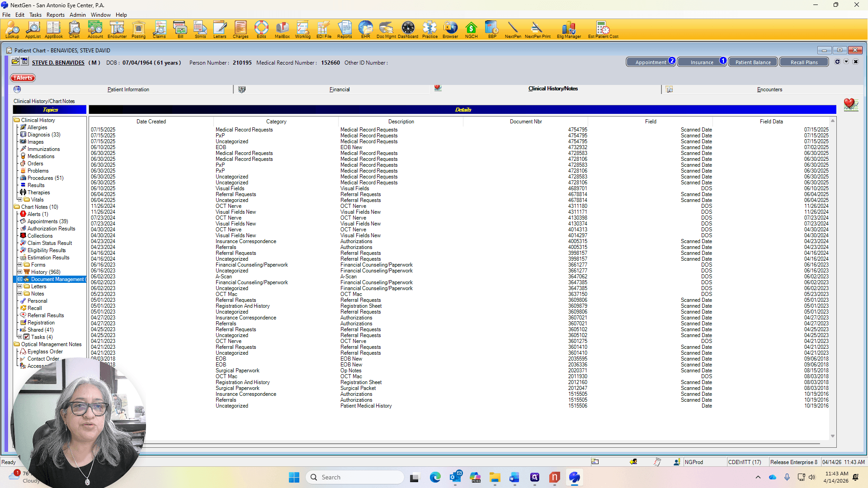Open Microsoft Edge from the taskbar
Screen dimensions: 868x488
(435, 477)
